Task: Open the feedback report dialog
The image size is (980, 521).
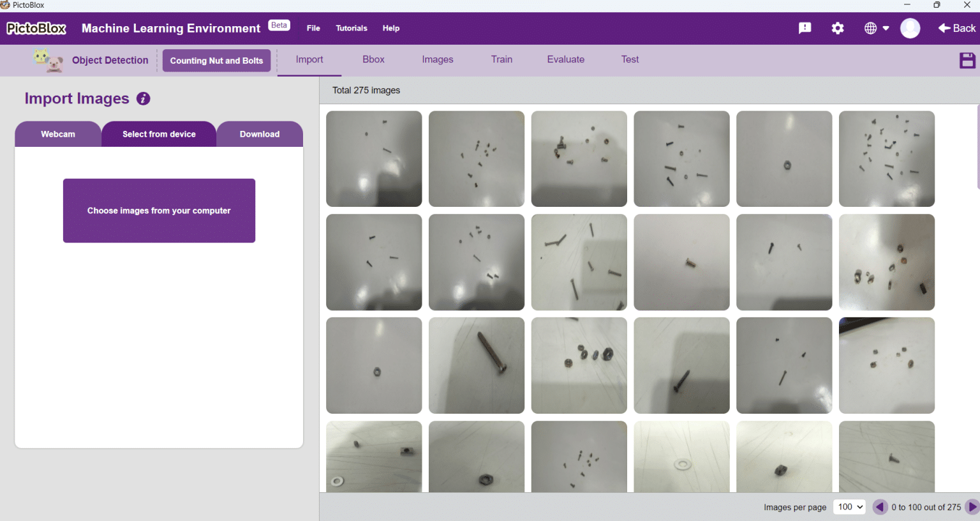Action: click(805, 28)
